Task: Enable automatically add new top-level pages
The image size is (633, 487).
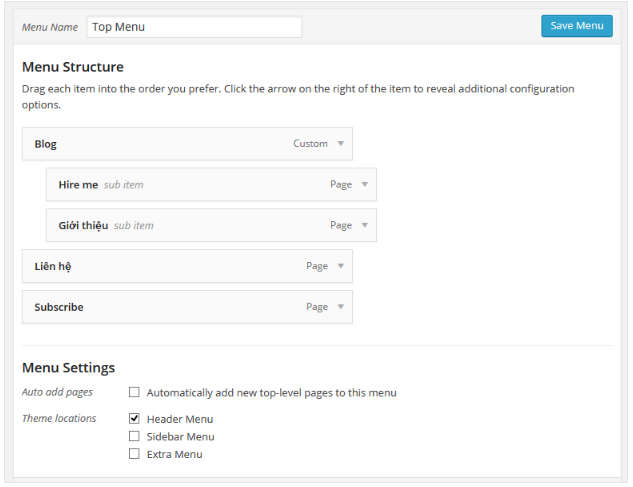Action: [x=134, y=393]
